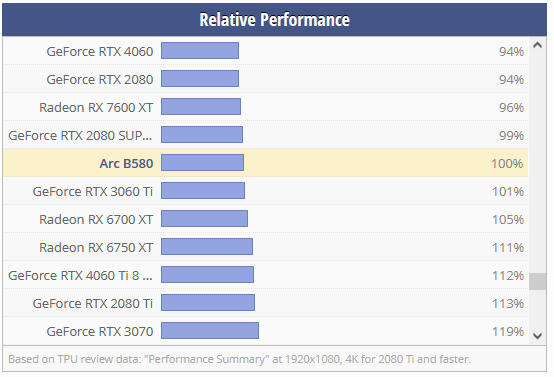
Task: Click the Arc B580 performance bar
Action: tap(202, 163)
